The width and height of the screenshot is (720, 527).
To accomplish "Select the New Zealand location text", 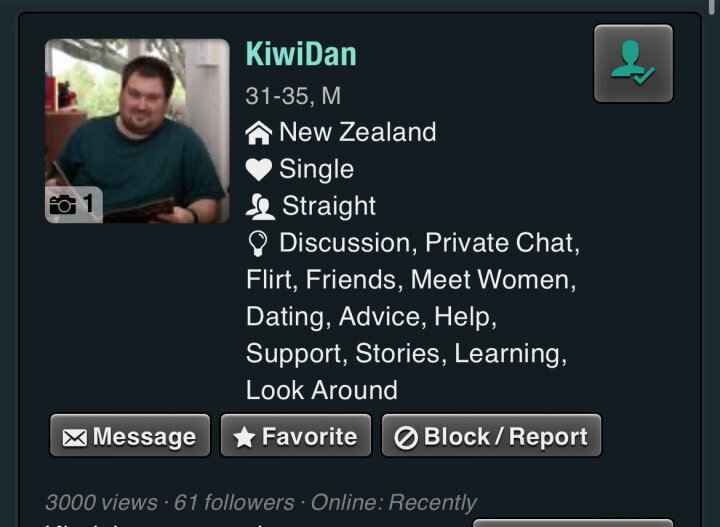I will click(x=358, y=132).
